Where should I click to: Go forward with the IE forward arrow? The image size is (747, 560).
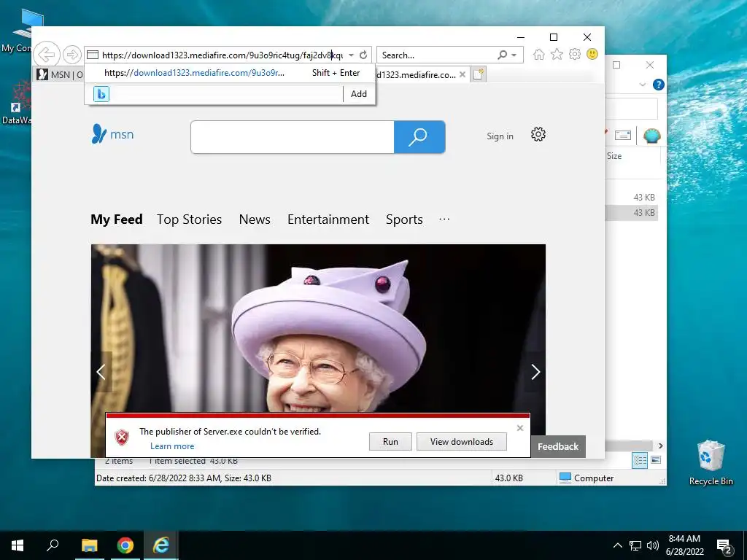[x=72, y=55]
